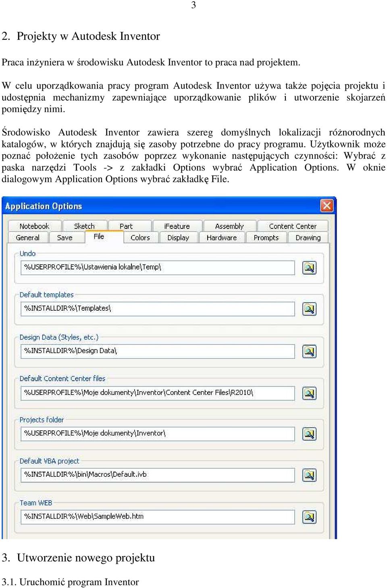Open the Part tab

pos(130,226)
